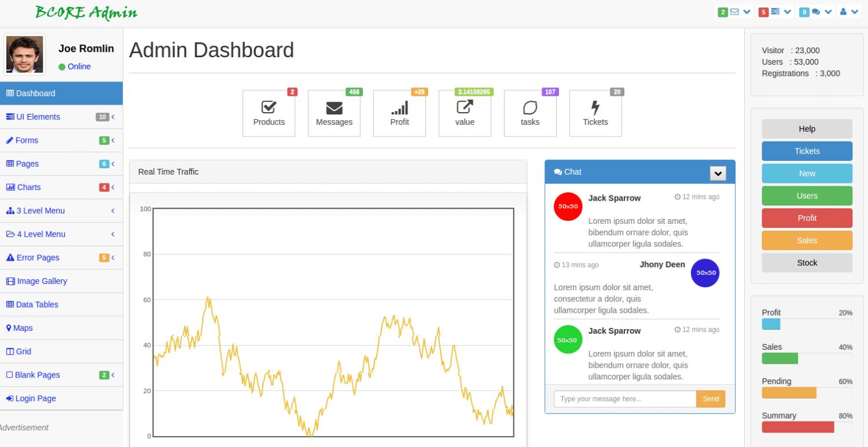868x447 pixels.
Task: Expand the Pages sidebar menu
Action: [x=61, y=164]
